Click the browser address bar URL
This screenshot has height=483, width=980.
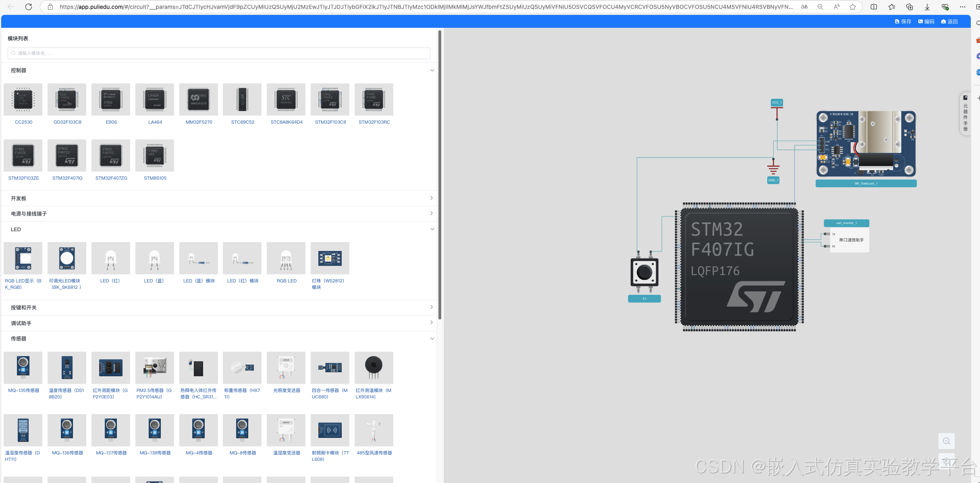pyautogui.click(x=426, y=7)
